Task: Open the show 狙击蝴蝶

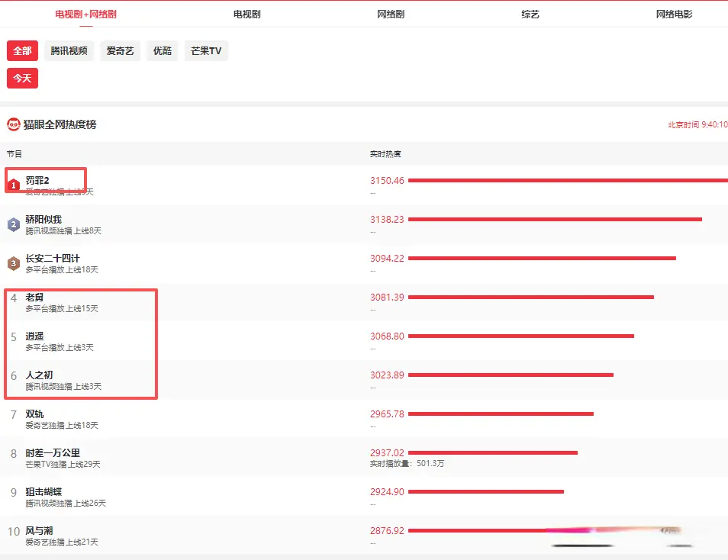Action: (43, 492)
